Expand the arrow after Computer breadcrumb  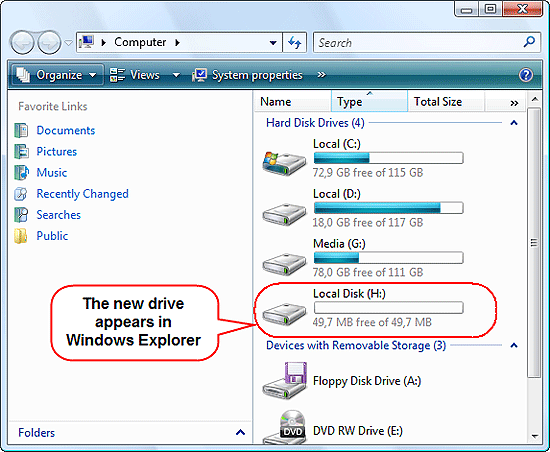point(177,43)
